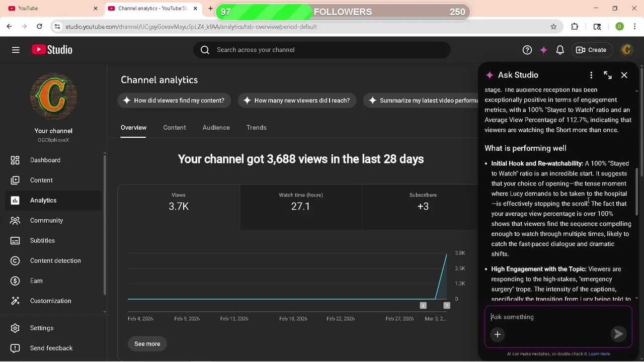Click chart marker labeled 2

tap(423, 305)
